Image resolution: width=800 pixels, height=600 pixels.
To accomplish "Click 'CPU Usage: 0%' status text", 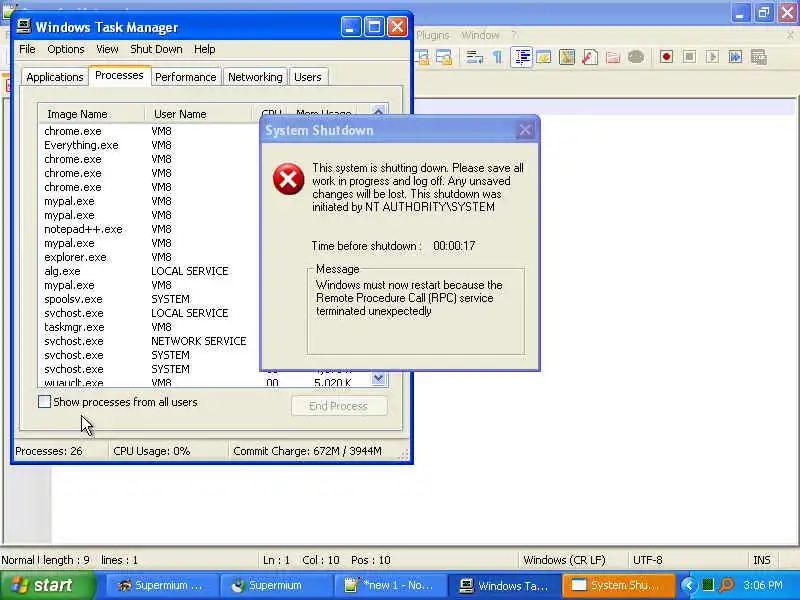I will coord(152,451).
